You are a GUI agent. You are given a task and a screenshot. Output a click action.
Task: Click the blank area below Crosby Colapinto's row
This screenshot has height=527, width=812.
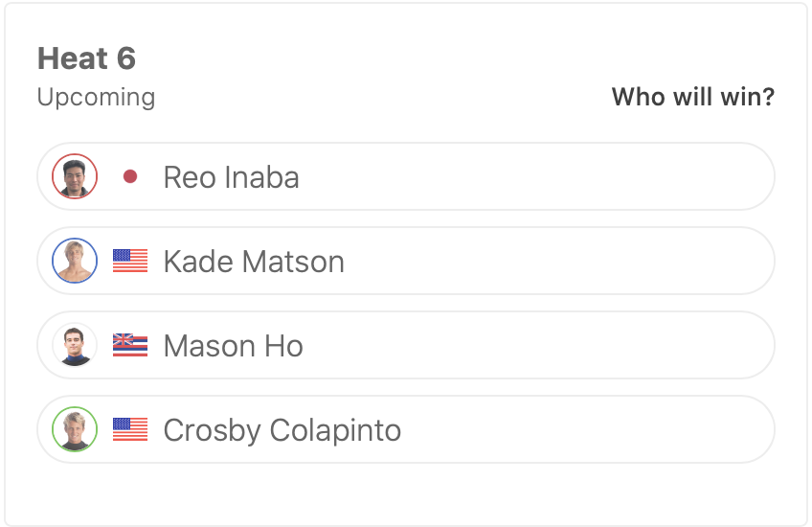[406, 493]
